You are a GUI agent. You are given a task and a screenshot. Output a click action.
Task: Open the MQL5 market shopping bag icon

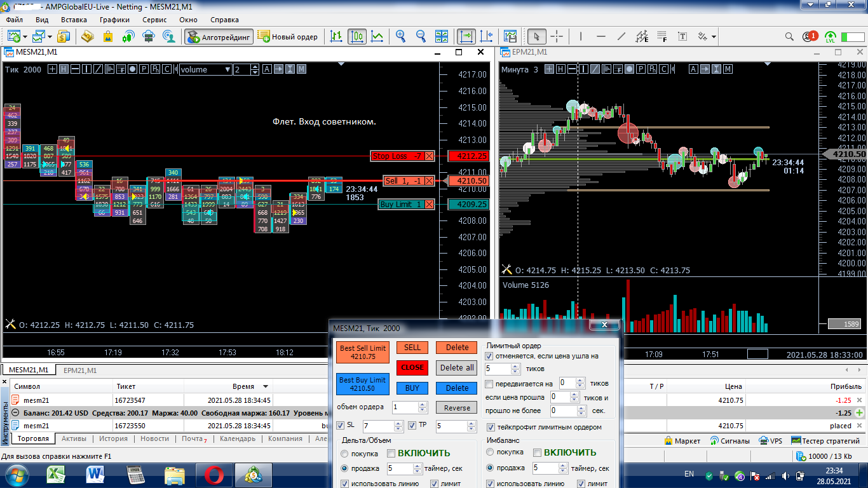click(x=108, y=36)
